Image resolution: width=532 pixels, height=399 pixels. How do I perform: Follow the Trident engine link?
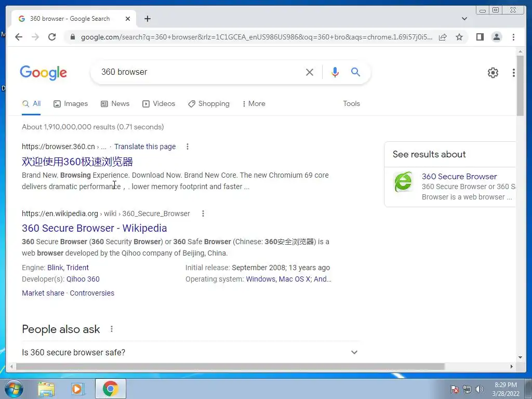pos(77,268)
